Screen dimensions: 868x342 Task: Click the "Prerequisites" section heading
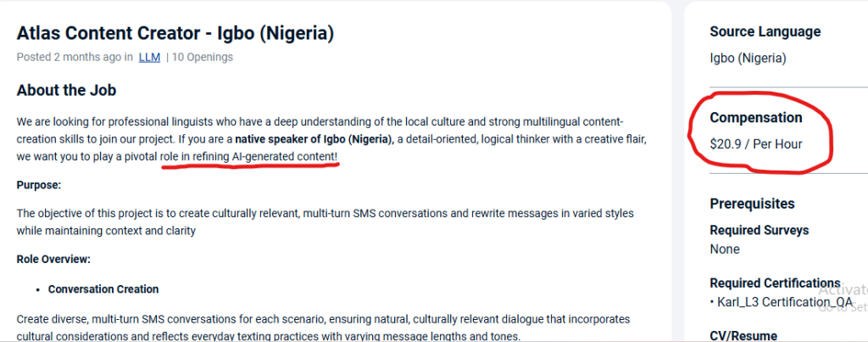click(x=752, y=204)
